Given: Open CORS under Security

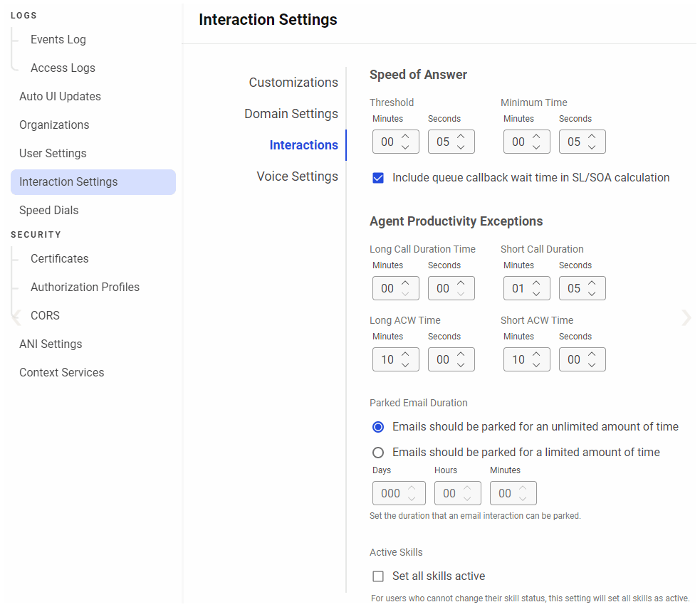Looking at the screenshot, I should tap(45, 316).
